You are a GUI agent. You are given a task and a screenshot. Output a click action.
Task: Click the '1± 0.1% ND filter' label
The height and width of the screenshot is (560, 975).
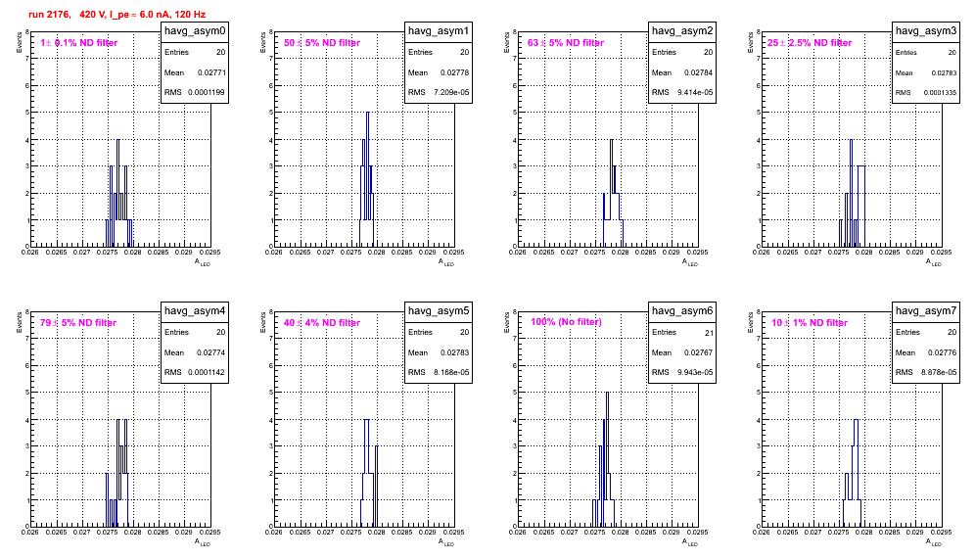[79, 43]
